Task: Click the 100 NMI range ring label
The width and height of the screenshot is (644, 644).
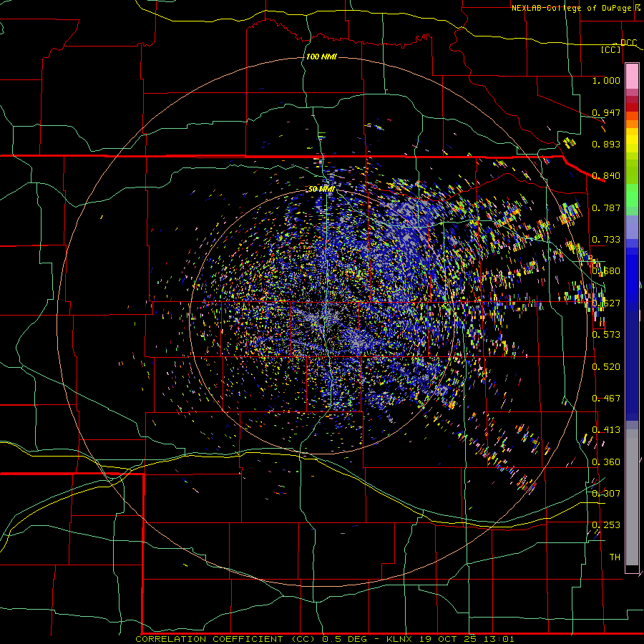Action: (321, 57)
